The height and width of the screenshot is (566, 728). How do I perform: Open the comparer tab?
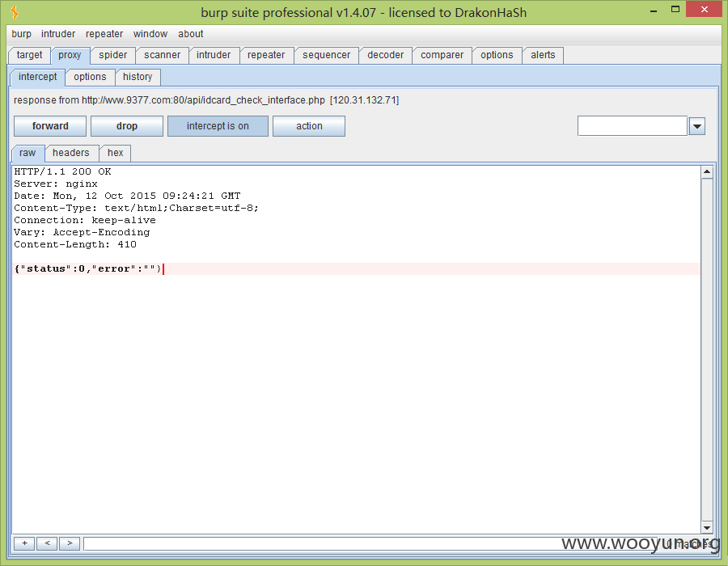click(442, 55)
